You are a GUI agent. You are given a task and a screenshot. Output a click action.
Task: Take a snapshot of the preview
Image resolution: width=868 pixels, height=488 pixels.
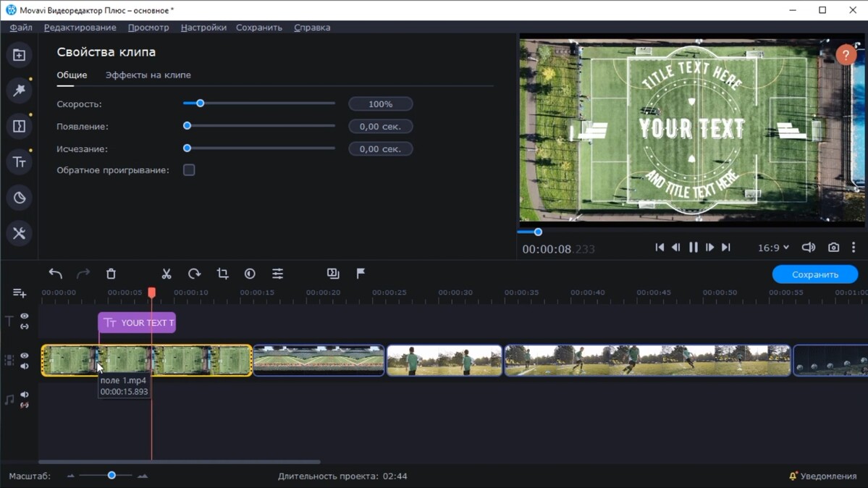tap(833, 248)
